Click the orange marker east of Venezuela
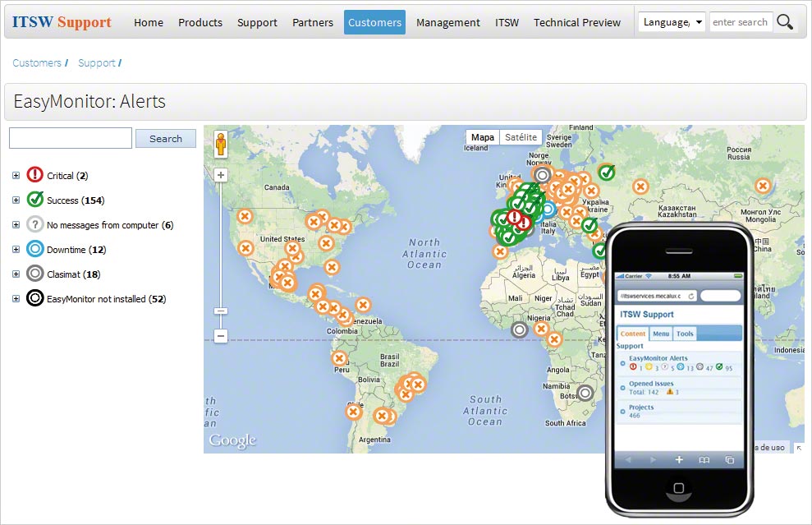The height and width of the screenshot is (525, 812). point(363,305)
